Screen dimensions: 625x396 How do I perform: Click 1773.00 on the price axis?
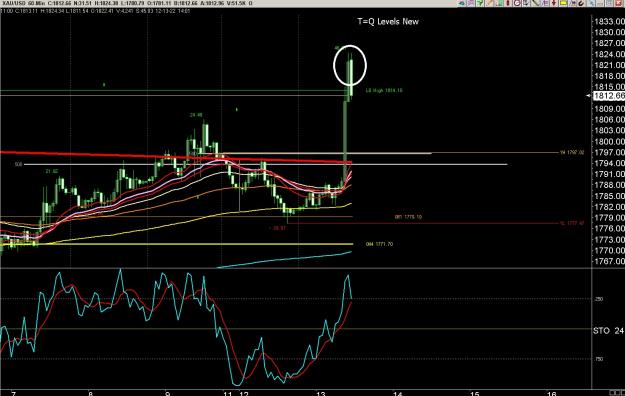click(x=609, y=240)
